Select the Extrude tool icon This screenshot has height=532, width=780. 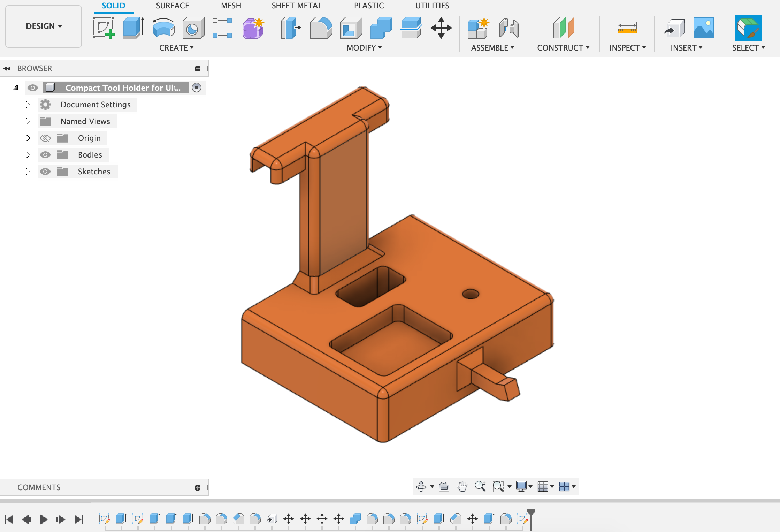pos(133,28)
